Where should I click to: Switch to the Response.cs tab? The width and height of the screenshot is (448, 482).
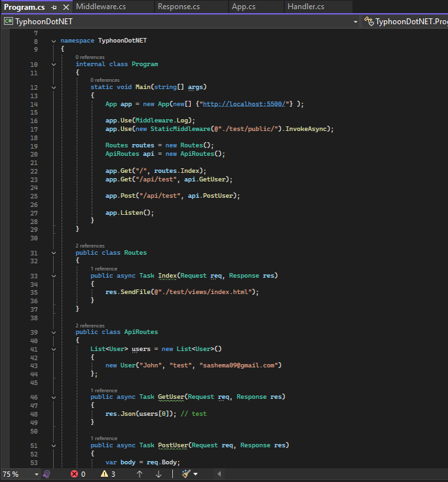coord(179,7)
